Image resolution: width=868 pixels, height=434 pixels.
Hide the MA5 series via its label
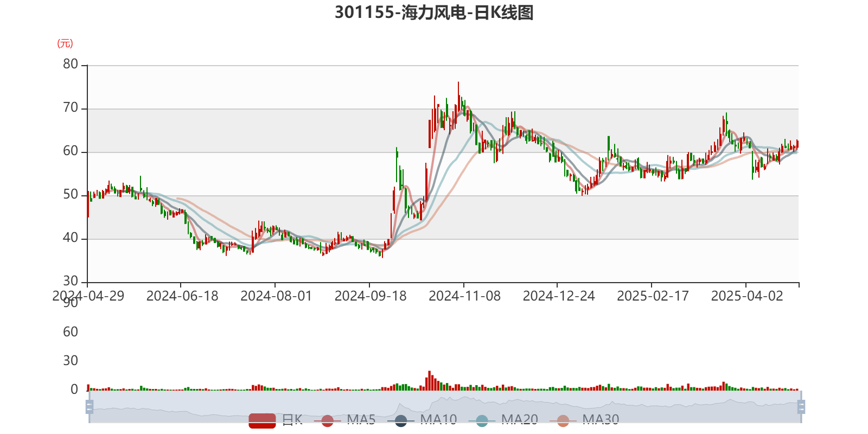click(x=361, y=420)
